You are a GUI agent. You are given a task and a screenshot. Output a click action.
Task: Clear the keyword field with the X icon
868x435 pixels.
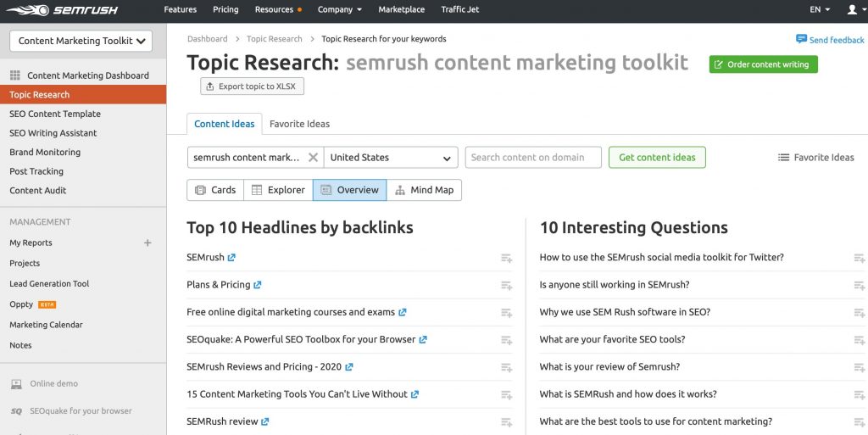pyautogui.click(x=313, y=157)
